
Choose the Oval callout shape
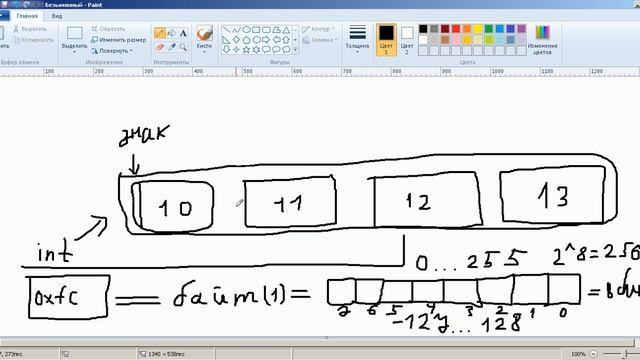click(x=276, y=49)
